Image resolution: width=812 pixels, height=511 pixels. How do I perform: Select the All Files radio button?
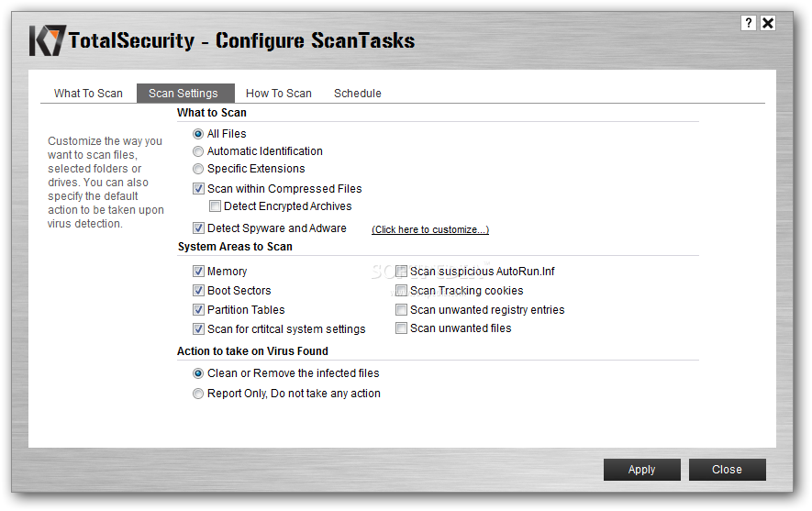point(198,134)
